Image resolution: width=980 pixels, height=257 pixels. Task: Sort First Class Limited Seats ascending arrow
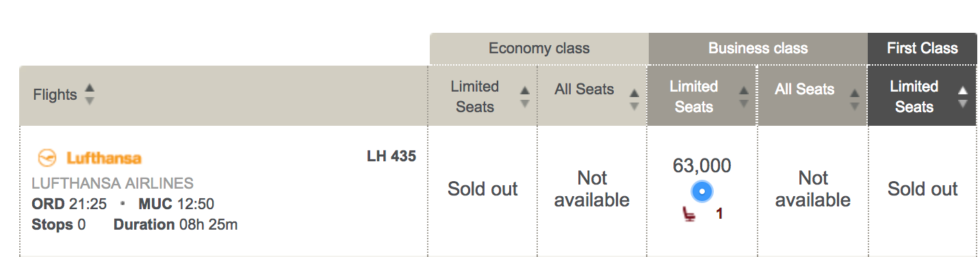[964, 91]
